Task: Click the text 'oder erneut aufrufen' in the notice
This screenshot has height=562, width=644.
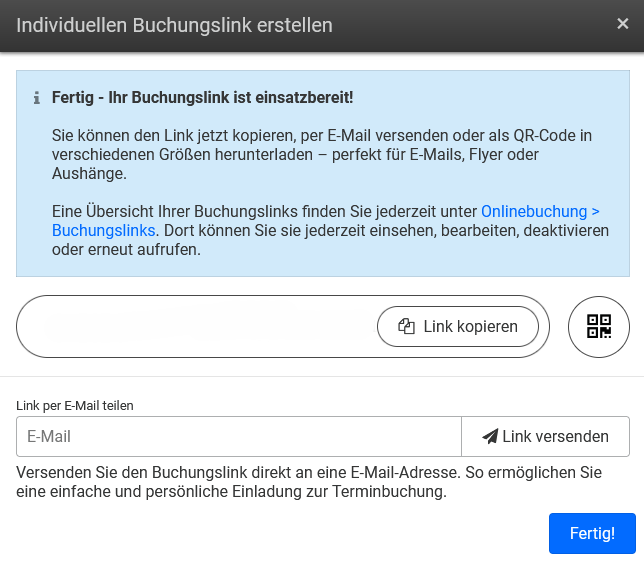Action: (126, 250)
